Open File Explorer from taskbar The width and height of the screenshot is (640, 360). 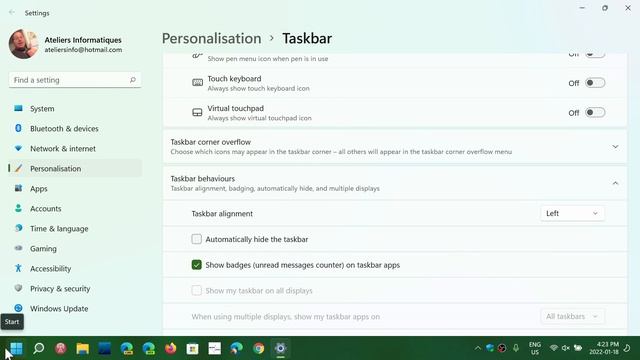click(x=82, y=348)
